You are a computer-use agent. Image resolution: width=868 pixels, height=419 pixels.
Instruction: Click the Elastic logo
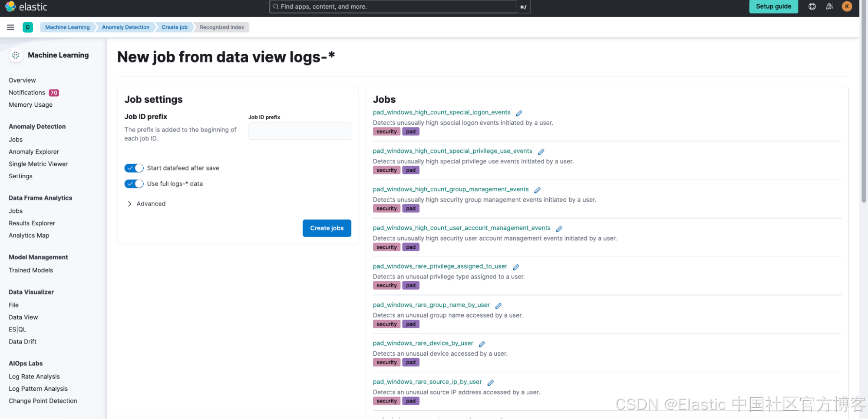tap(26, 7)
